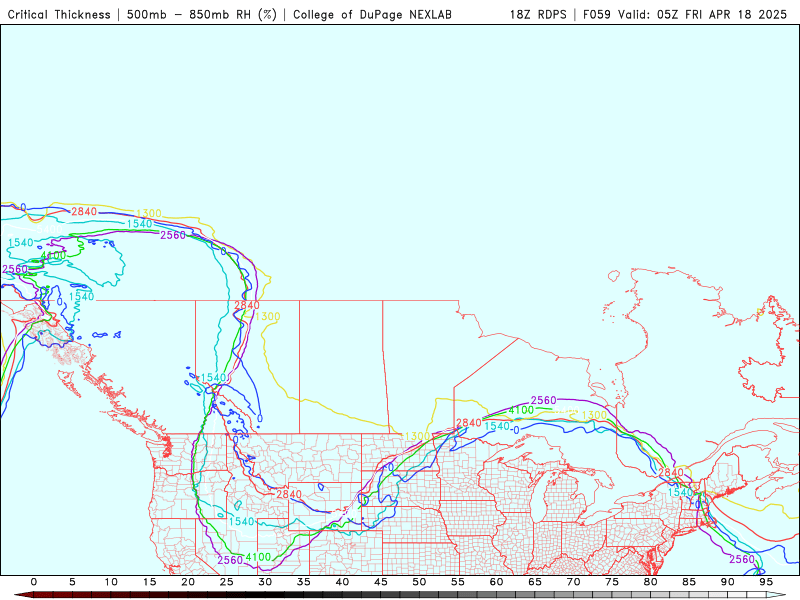Click the black mid-range colorbar segment
Viewport: 800px width, 600px height.
(265, 595)
